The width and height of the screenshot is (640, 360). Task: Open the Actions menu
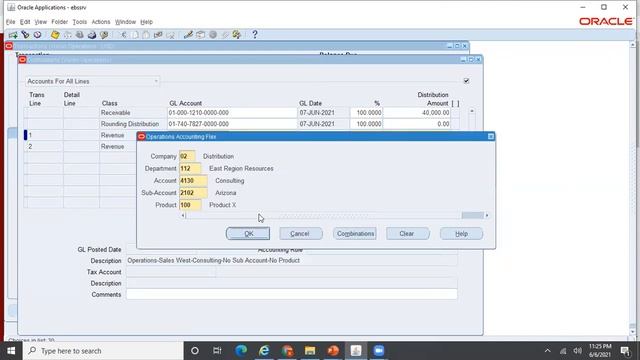coord(101,22)
